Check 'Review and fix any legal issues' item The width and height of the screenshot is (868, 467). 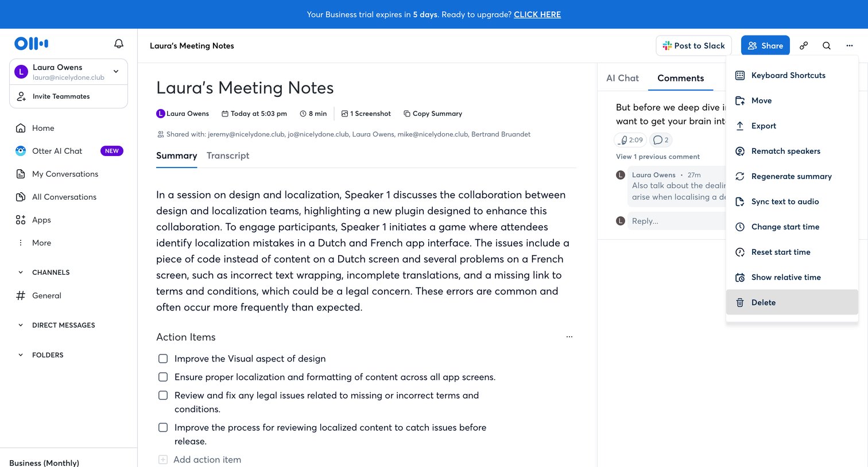[163, 395]
